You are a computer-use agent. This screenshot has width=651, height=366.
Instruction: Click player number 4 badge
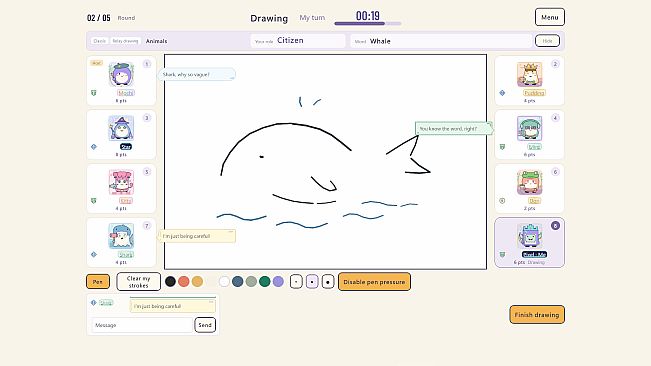coord(555,118)
